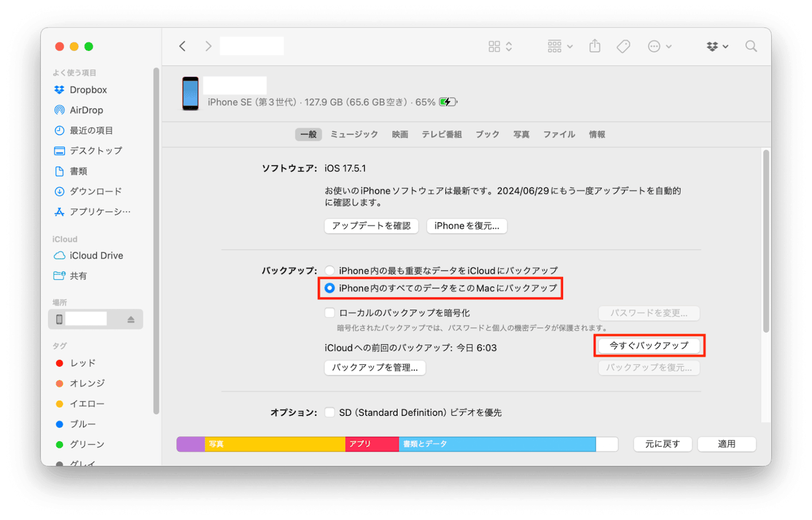Switch to the ファイル tab

pos(559,135)
